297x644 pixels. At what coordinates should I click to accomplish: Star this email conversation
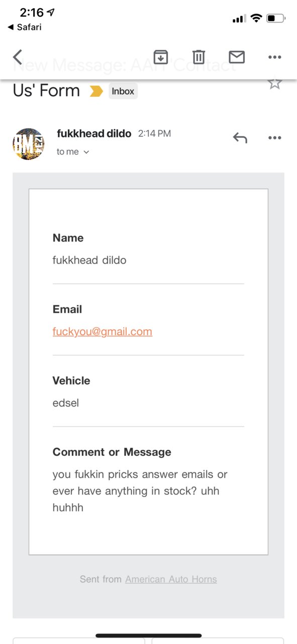click(274, 83)
